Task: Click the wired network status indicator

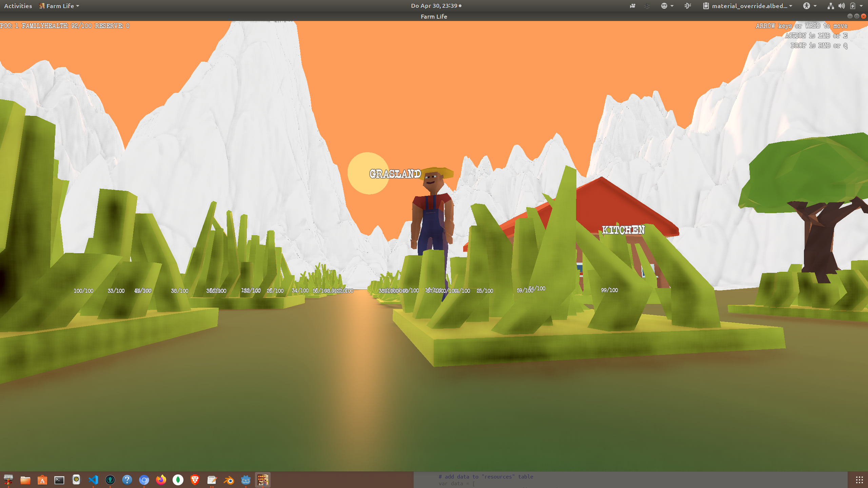Action: pyautogui.click(x=830, y=6)
